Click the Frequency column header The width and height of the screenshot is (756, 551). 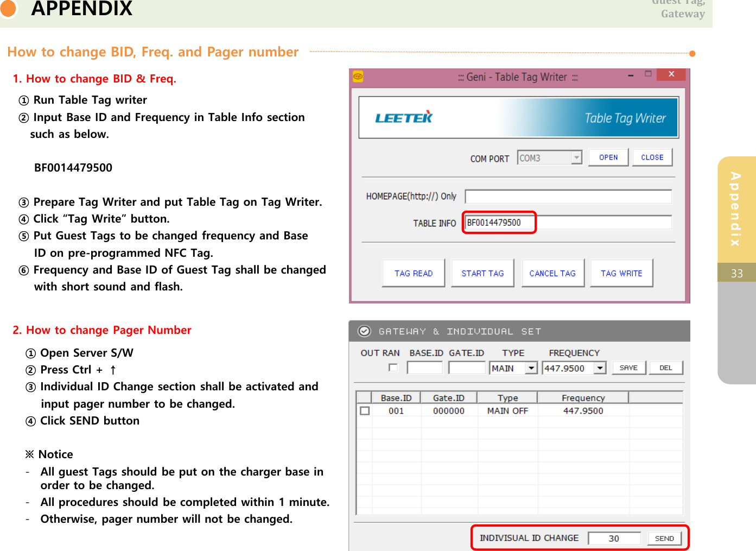click(x=583, y=397)
